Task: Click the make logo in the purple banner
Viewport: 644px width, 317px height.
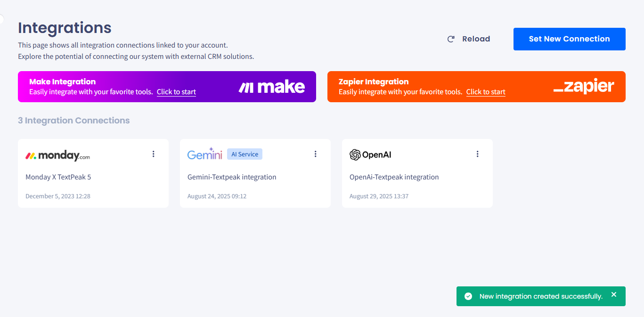Action: (x=272, y=87)
